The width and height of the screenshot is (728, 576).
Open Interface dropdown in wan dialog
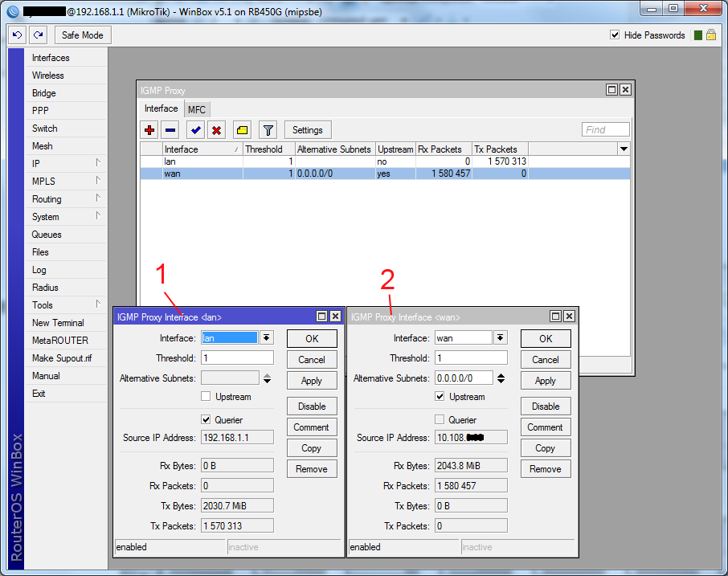pyautogui.click(x=501, y=338)
